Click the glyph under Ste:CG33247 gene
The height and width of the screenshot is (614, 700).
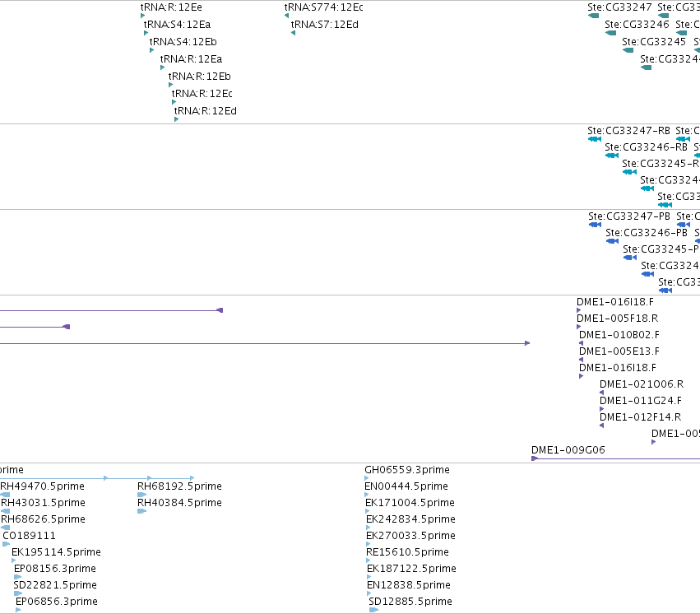[593, 16]
